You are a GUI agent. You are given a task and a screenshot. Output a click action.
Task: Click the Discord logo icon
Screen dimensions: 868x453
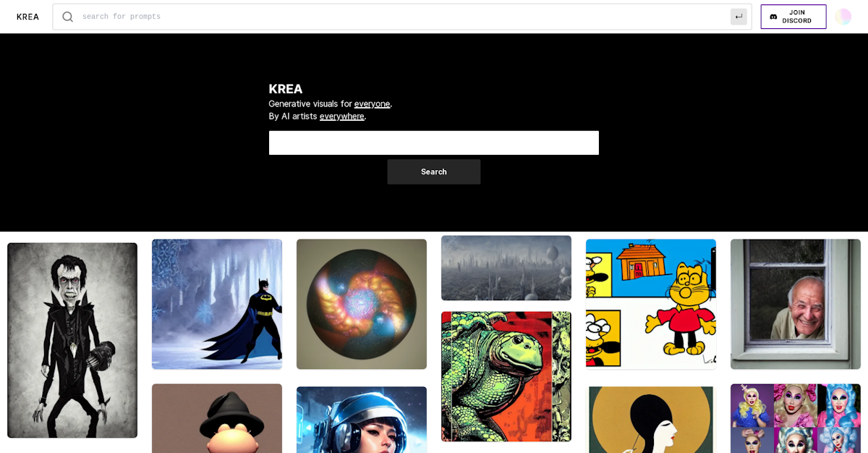click(x=773, y=17)
